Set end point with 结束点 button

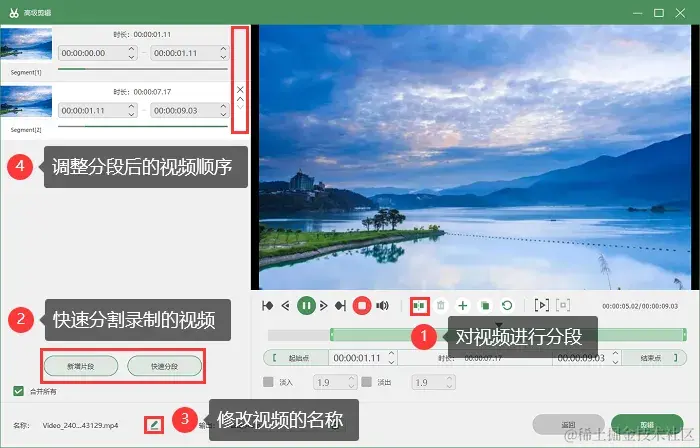(x=654, y=358)
